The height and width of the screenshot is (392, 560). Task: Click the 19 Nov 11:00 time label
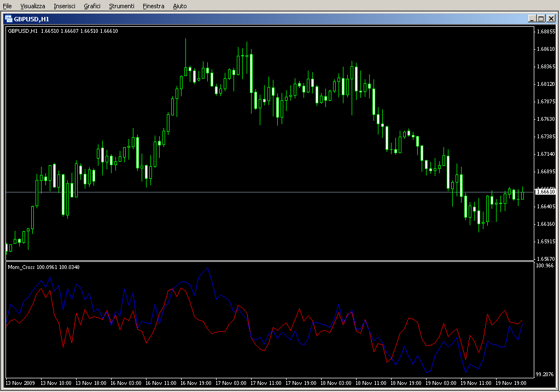coord(476,383)
